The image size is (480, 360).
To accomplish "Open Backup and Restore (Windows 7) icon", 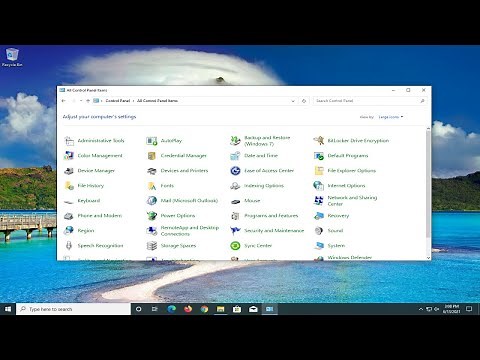I will (x=235, y=141).
